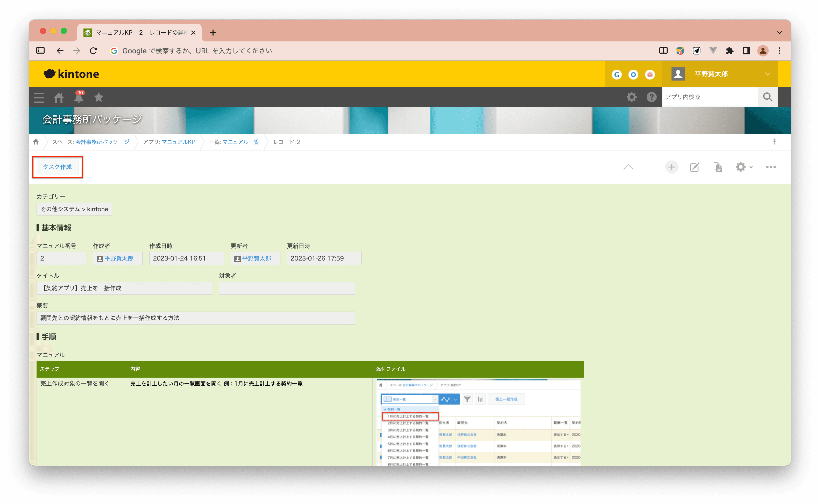Image resolution: width=820 pixels, height=504 pixels.
Task: Reload the current page
Action: [x=93, y=51]
